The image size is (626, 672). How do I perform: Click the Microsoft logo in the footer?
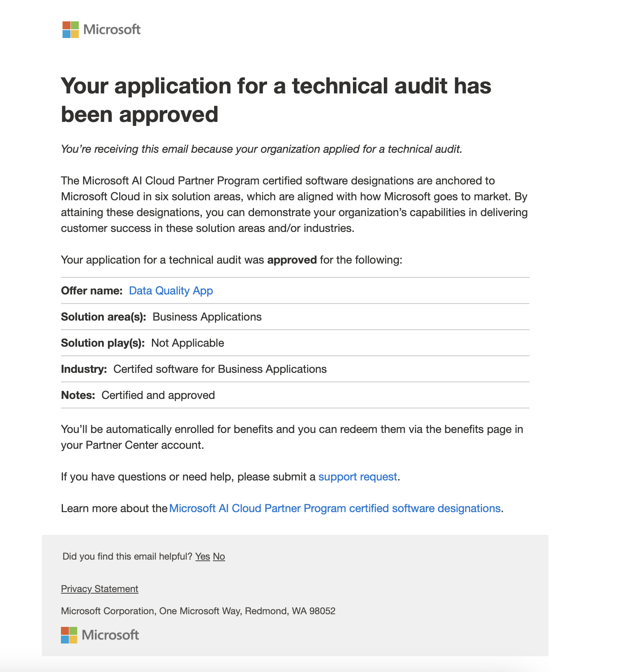tap(100, 635)
